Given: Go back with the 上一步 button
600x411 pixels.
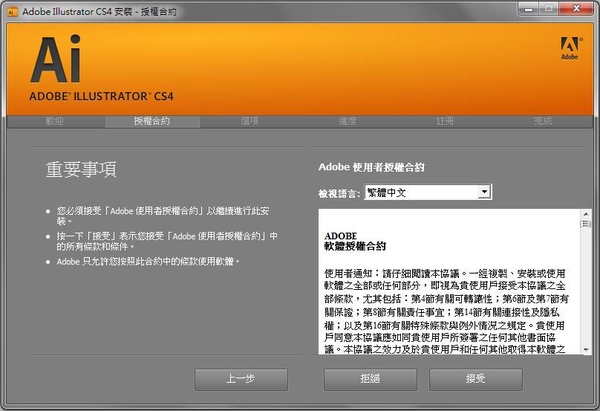Looking at the screenshot, I should tap(241, 379).
